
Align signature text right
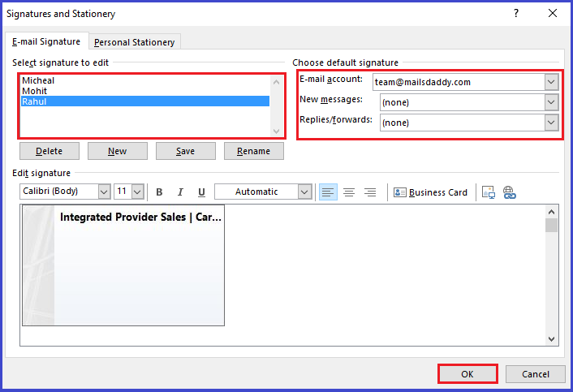point(370,192)
